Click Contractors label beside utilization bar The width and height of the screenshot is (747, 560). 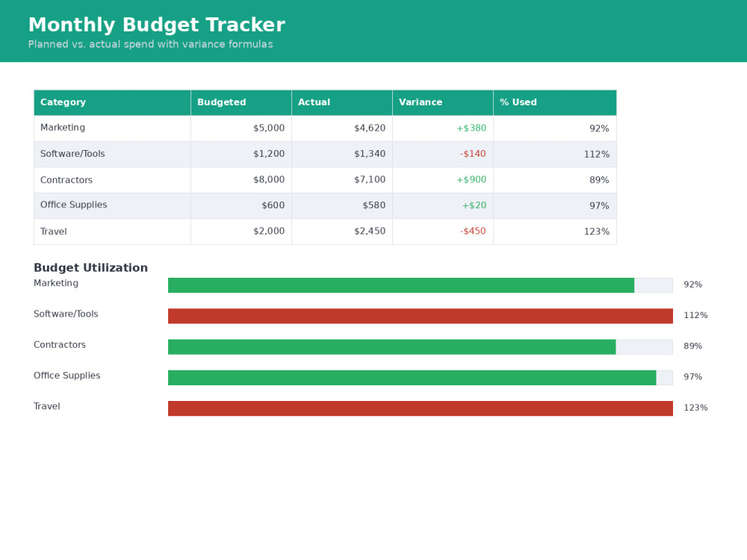click(x=60, y=345)
